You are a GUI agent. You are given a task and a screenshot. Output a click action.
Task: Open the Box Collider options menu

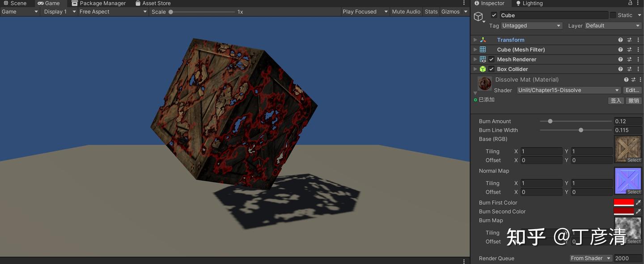(638, 69)
